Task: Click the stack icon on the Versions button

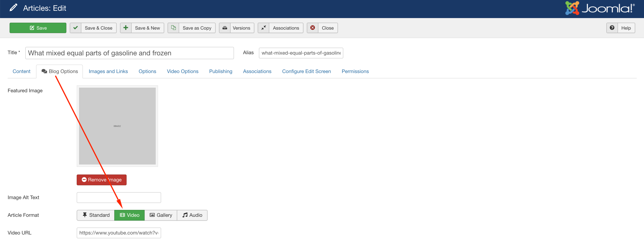Action: [x=225, y=28]
